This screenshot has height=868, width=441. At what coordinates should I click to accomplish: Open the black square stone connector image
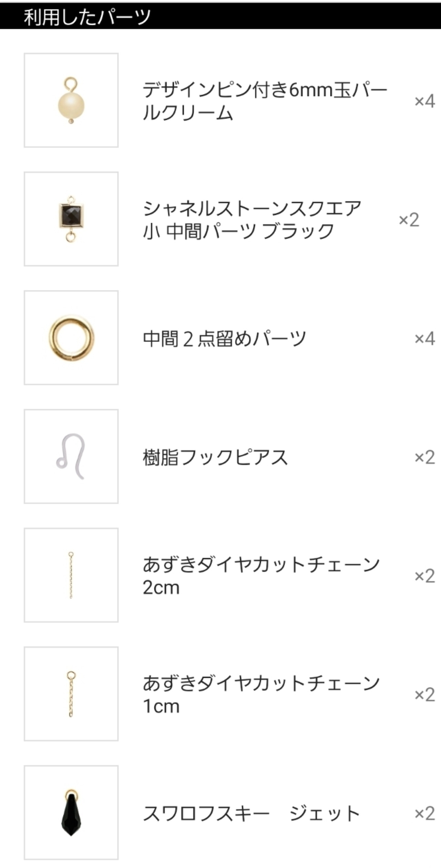(x=71, y=219)
